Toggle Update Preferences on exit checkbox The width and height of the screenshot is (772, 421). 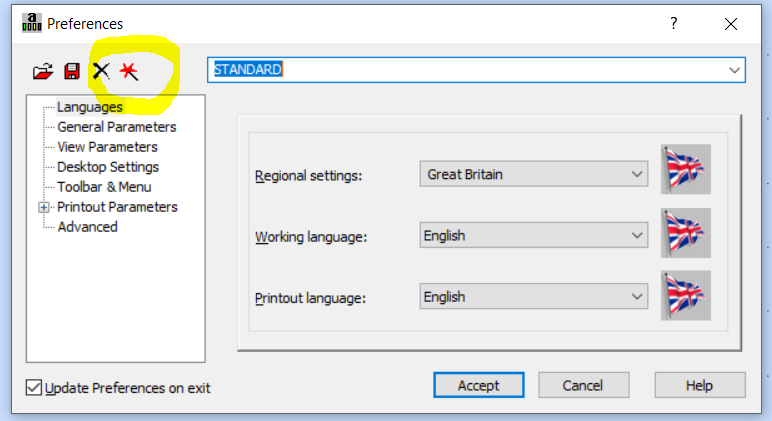pos(34,388)
